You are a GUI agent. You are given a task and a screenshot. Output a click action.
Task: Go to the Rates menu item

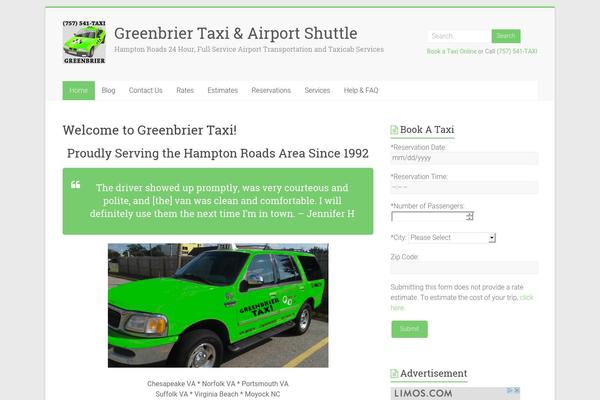coord(185,90)
